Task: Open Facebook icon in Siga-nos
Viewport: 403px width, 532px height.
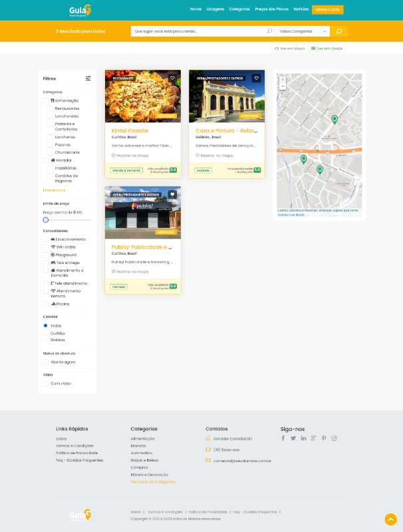Action: coord(283,438)
